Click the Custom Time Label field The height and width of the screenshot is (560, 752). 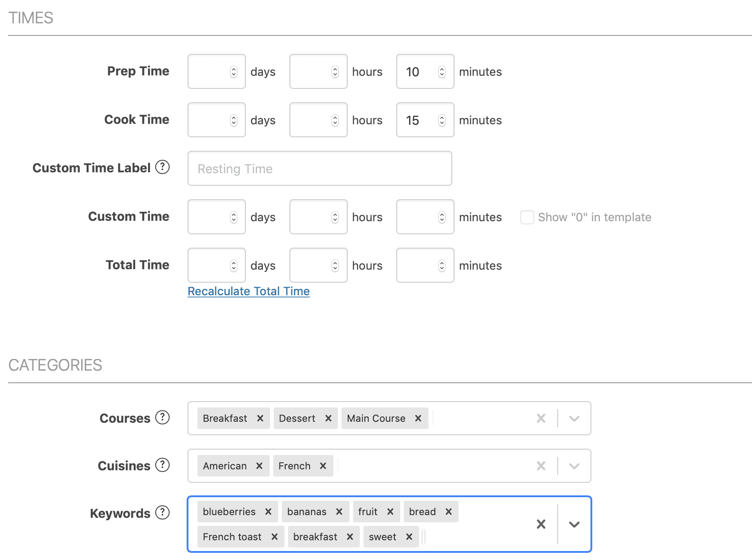(x=319, y=168)
